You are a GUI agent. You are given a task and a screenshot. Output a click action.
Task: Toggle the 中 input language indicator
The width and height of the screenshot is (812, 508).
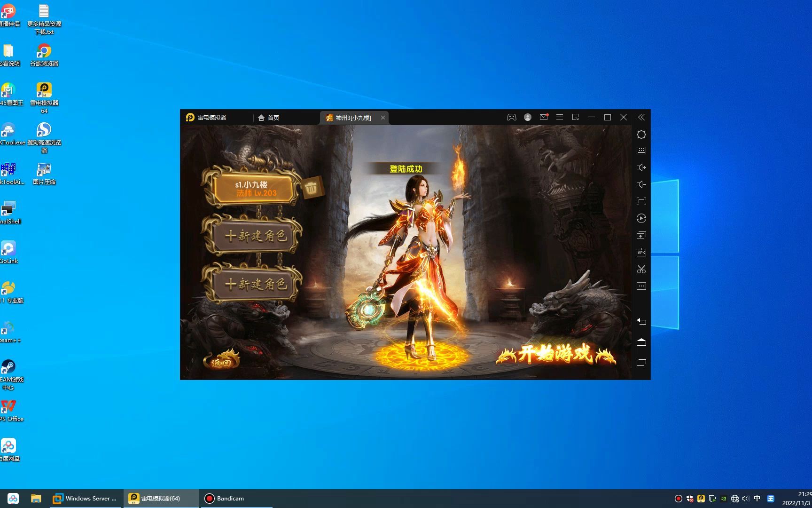pyautogui.click(x=757, y=499)
